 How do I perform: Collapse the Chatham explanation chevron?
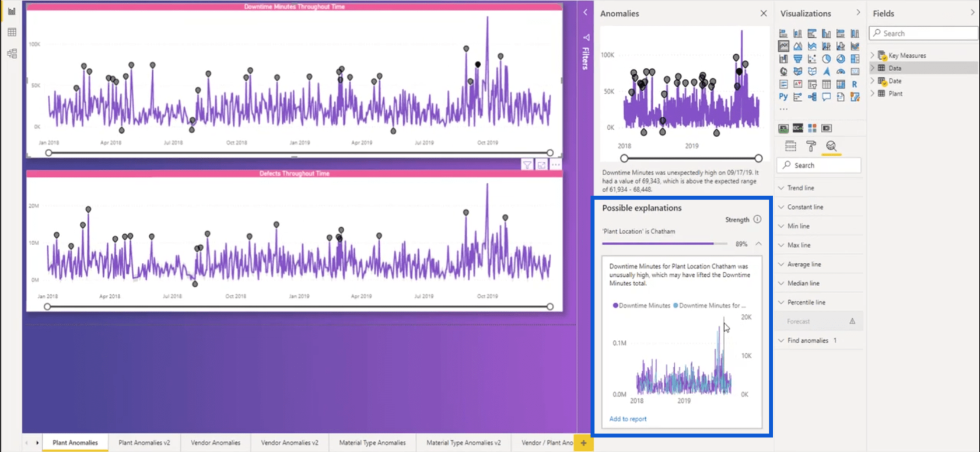pos(758,244)
